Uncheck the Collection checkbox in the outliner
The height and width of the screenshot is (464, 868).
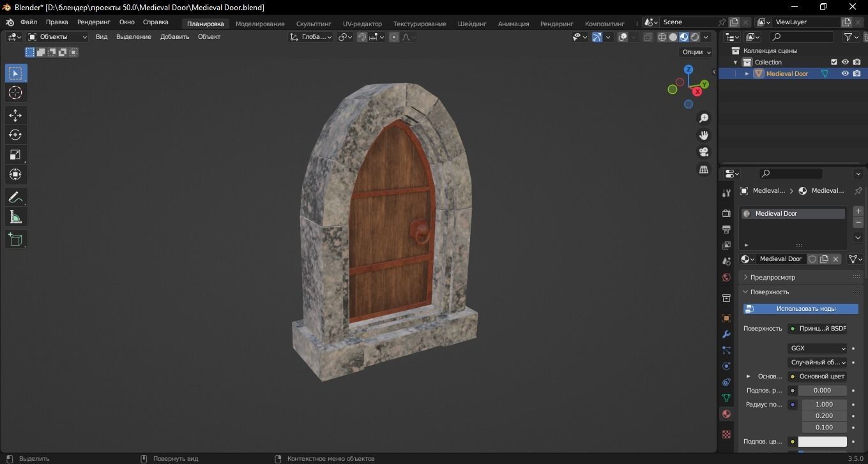(834, 62)
